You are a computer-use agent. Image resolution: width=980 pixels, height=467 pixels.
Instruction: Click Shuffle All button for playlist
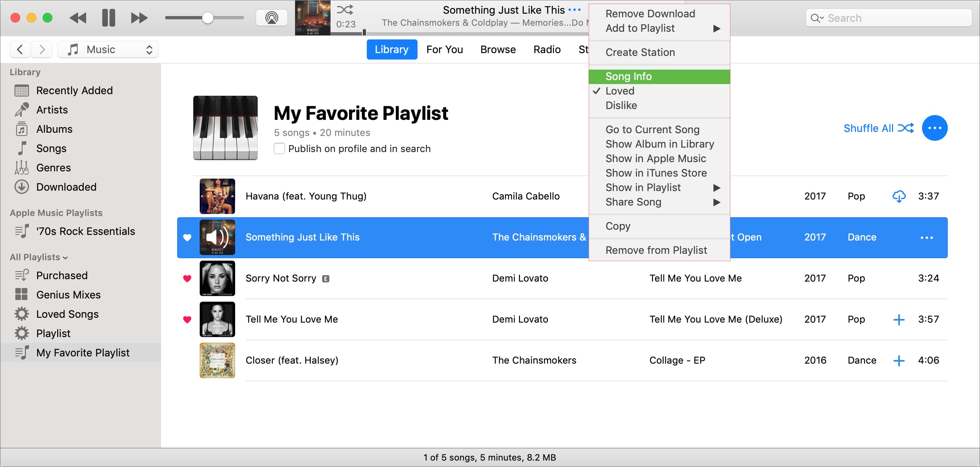click(x=878, y=128)
